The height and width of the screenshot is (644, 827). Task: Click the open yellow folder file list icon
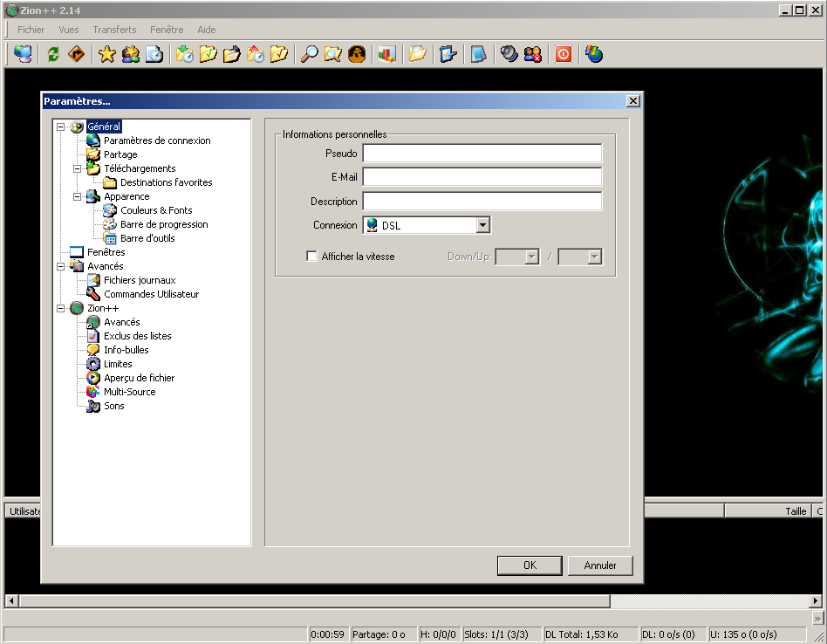click(x=417, y=54)
